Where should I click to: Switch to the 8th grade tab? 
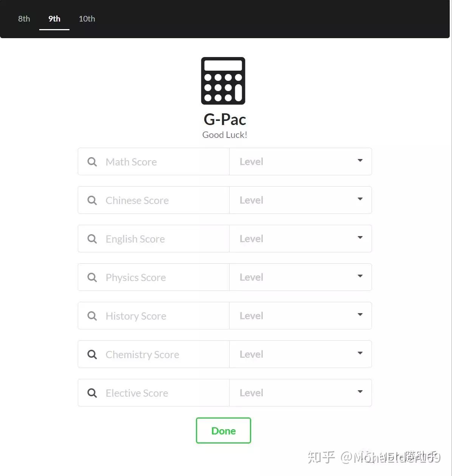click(24, 19)
